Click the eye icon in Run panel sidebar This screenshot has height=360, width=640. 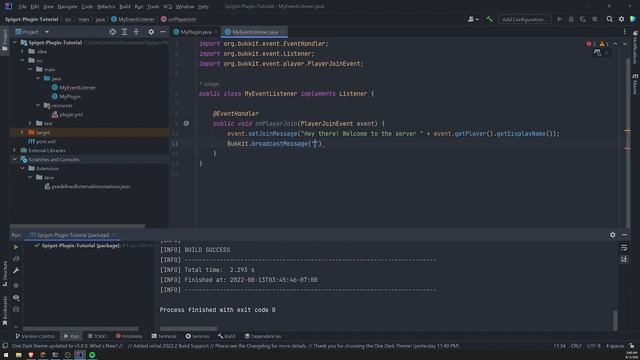(x=16, y=298)
